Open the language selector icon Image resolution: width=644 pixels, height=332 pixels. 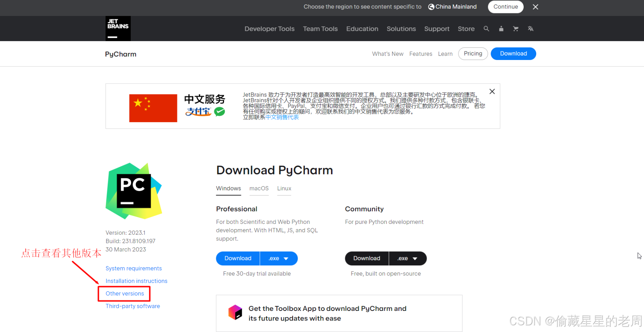530,28
